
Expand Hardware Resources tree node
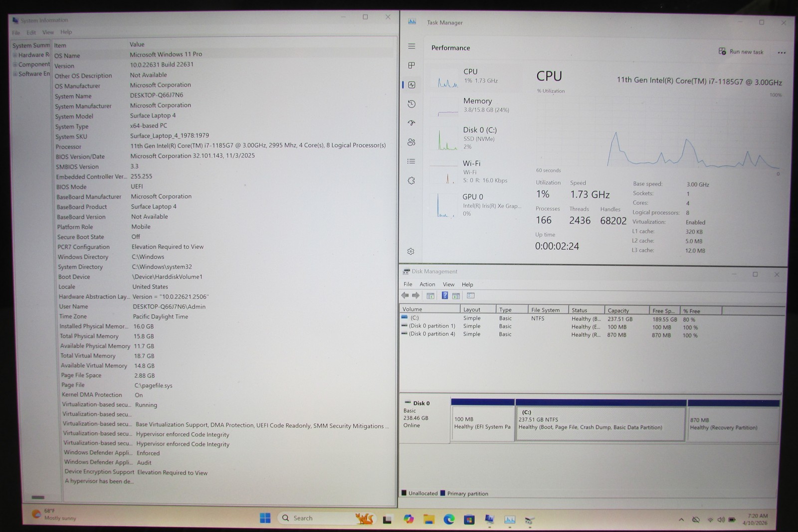click(x=15, y=55)
